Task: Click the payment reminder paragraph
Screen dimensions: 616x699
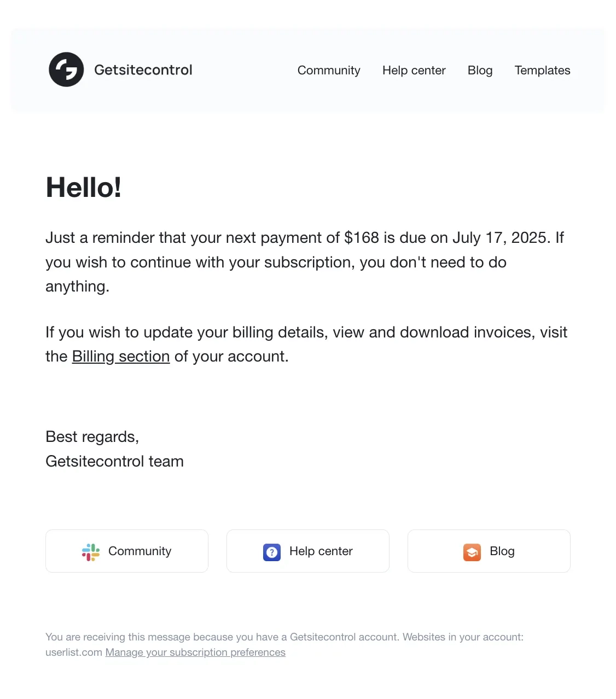Action: (x=305, y=261)
